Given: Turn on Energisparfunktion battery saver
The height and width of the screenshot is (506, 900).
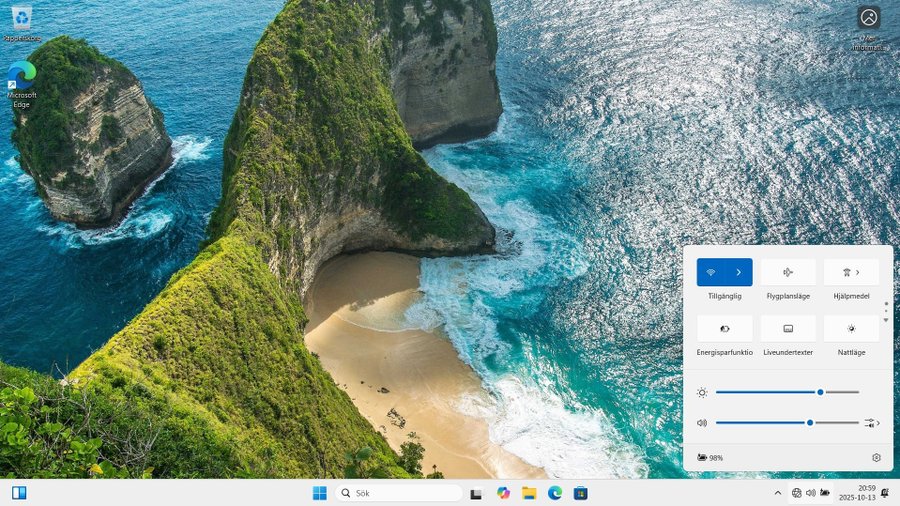Looking at the screenshot, I should click(x=724, y=328).
